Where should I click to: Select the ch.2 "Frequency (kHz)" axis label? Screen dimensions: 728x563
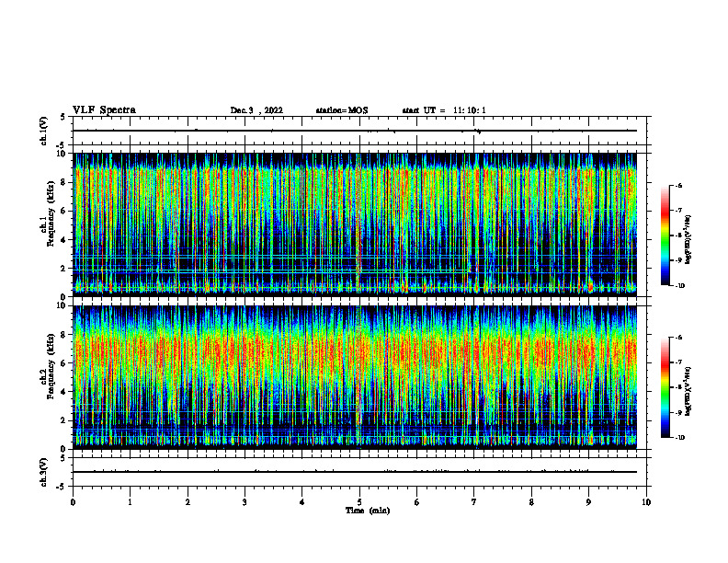pos(51,365)
